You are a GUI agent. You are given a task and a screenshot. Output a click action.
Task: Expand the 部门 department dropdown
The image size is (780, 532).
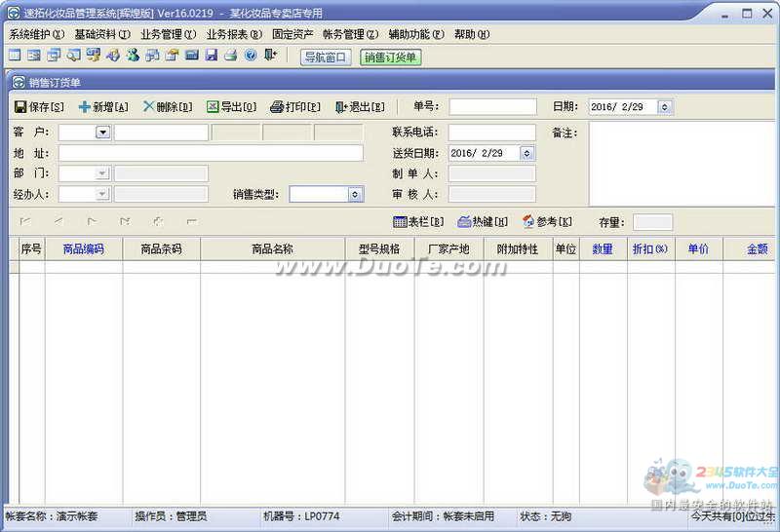tap(102, 173)
